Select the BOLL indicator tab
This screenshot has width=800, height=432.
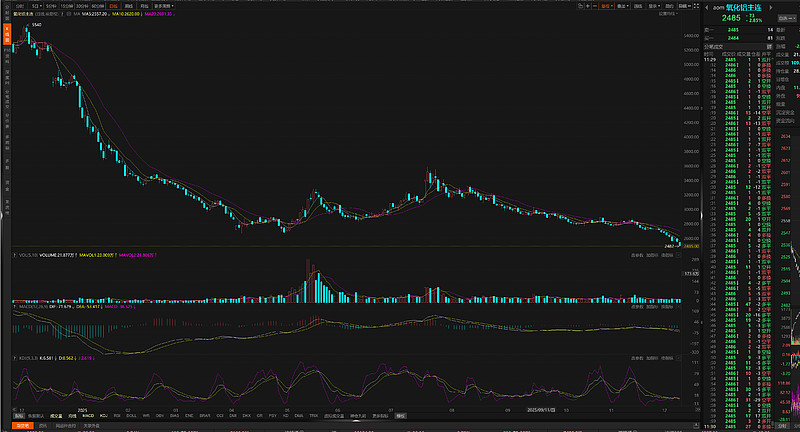tap(131, 416)
